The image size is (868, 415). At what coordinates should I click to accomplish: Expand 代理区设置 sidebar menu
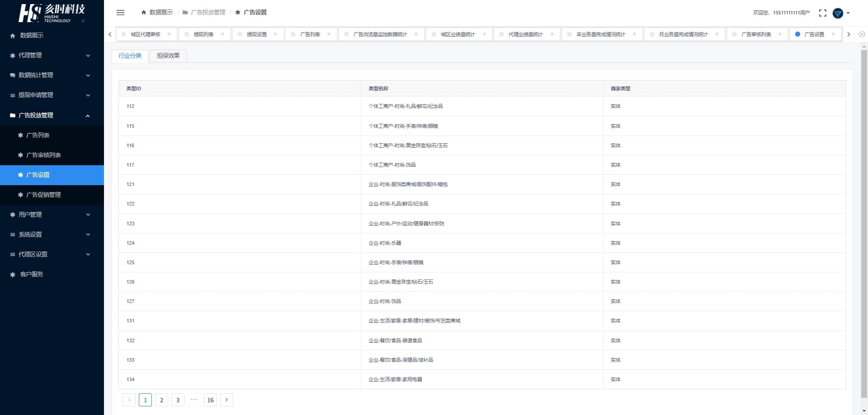[x=52, y=254]
